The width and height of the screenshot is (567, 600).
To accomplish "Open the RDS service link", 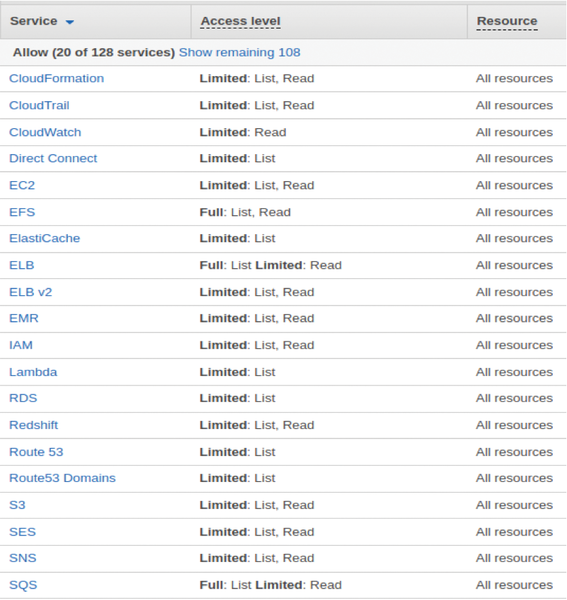I will 23,398.
